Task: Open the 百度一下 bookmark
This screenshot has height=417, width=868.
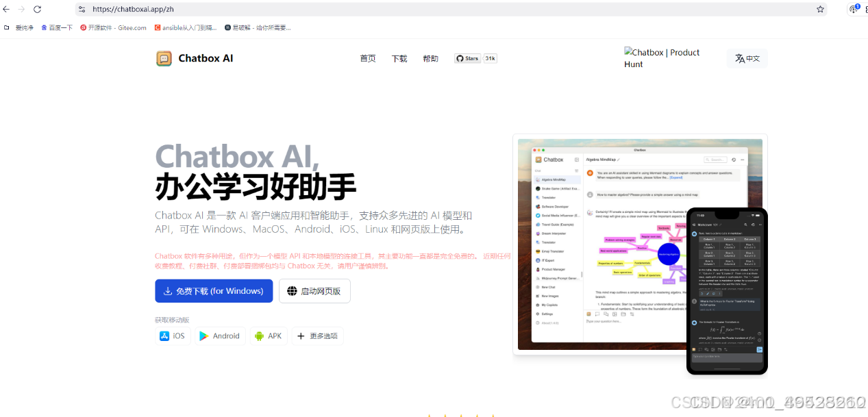Action: pos(57,28)
